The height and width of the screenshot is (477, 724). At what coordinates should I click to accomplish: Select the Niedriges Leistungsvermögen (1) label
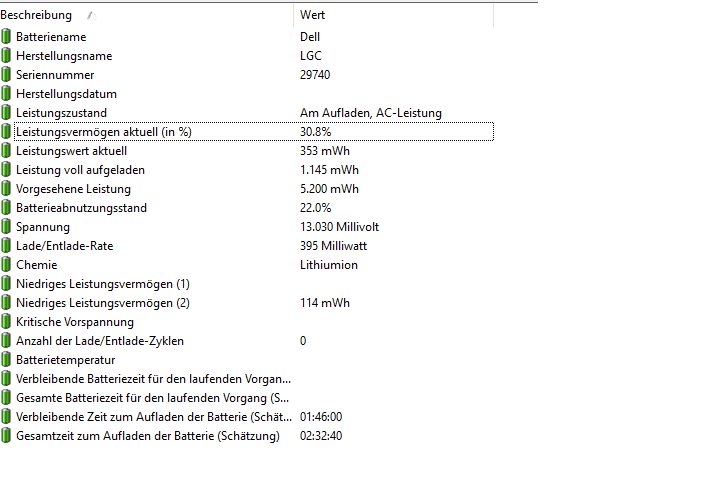(103, 284)
